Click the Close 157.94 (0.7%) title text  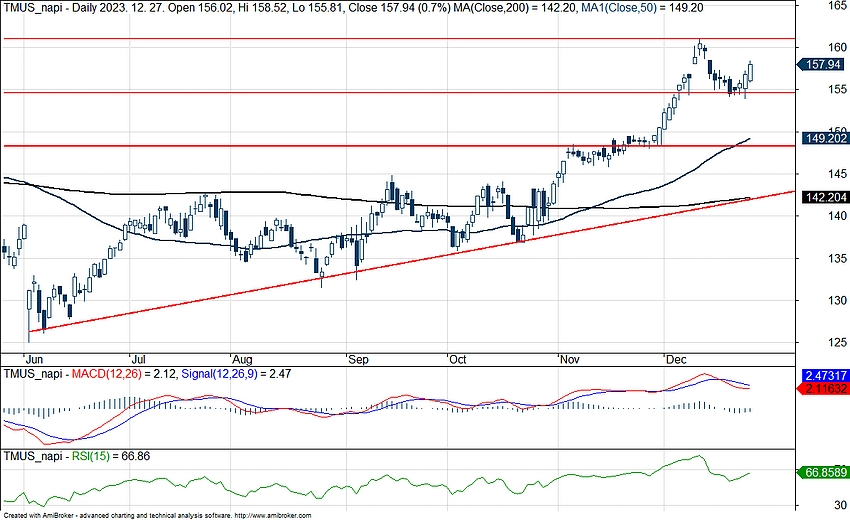point(398,8)
